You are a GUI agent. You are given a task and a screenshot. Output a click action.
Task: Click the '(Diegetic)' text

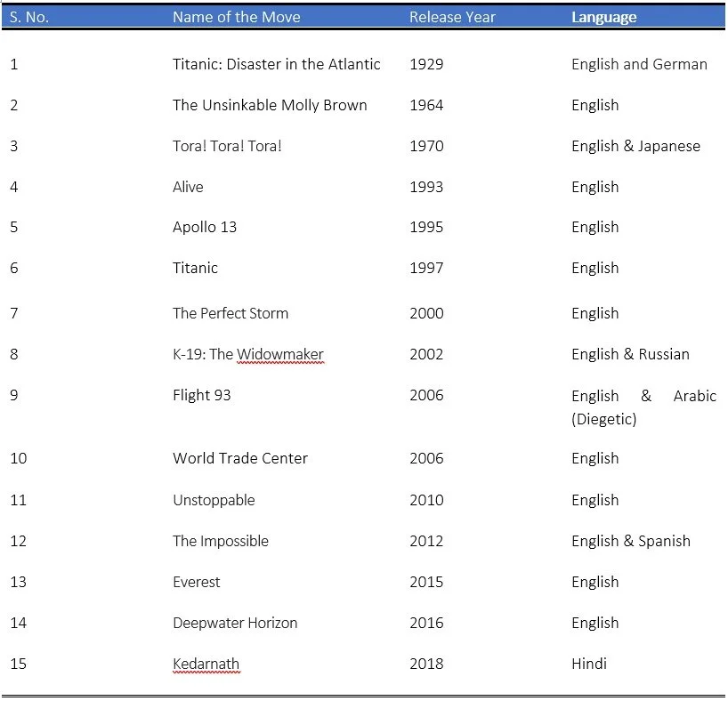pyautogui.click(x=603, y=419)
